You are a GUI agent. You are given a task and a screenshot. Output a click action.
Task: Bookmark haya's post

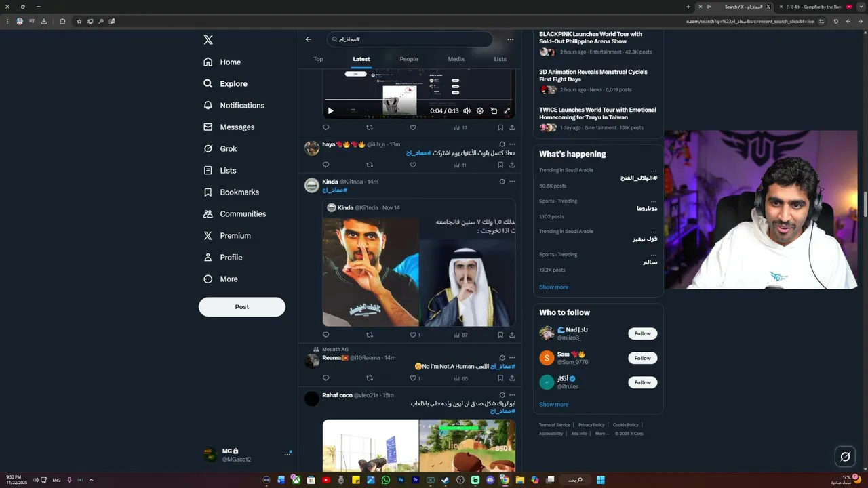click(x=500, y=165)
